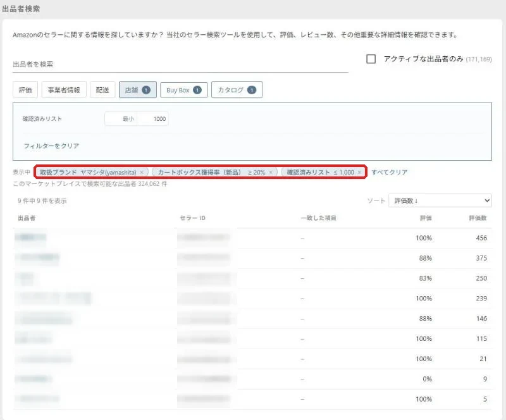This screenshot has height=420, width=506.
Task: Remove the 取扱ブランド ヤマシタ filter chip
Action: pyautogui.click(x=141, y=173)
